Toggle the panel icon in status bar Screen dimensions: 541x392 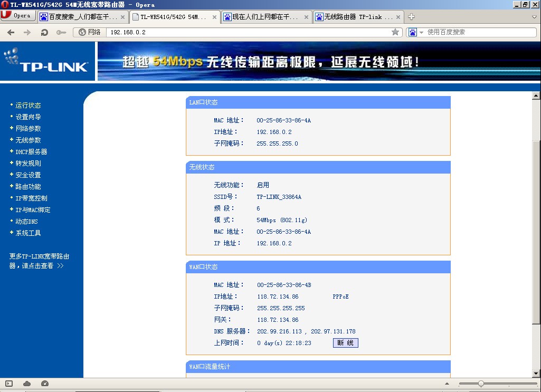point(9,384)
